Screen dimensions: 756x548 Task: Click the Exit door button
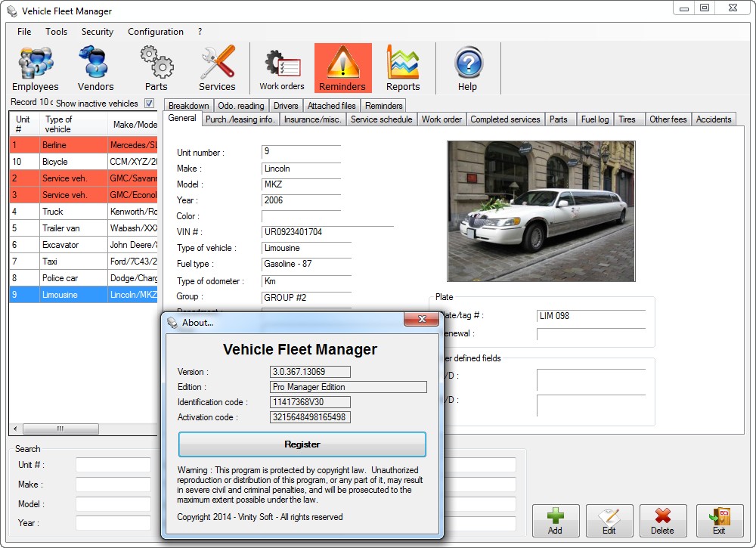pyautogui.click(x=720, y=521)
